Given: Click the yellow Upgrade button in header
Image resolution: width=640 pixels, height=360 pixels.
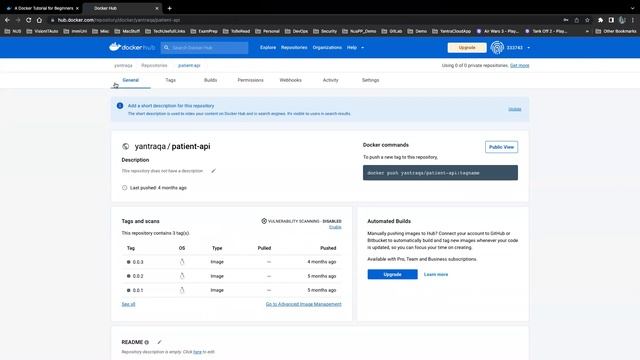Looking at the screenshot, I should click(467, 47).
